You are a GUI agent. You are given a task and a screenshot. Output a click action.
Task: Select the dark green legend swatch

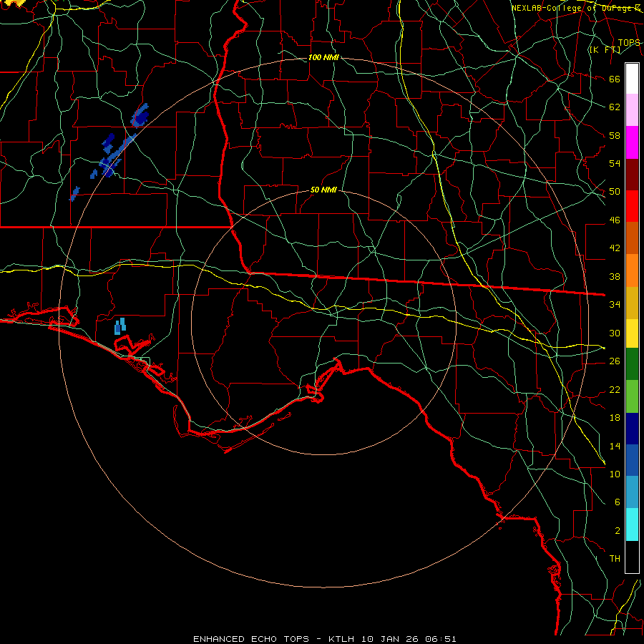coord(632,364)
